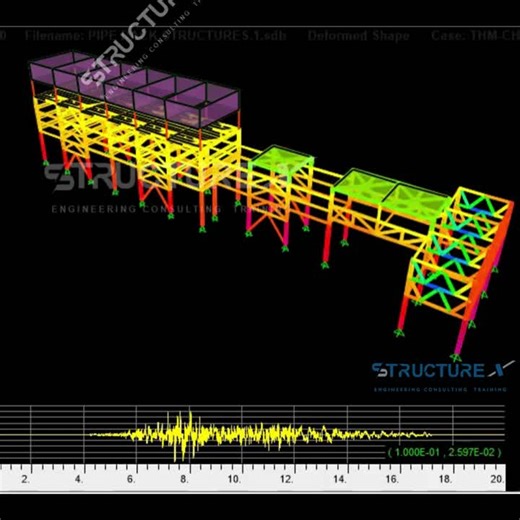Screen dimensions: 520x520
Task: Select the "14." tick on time axis
Action: 339,479
